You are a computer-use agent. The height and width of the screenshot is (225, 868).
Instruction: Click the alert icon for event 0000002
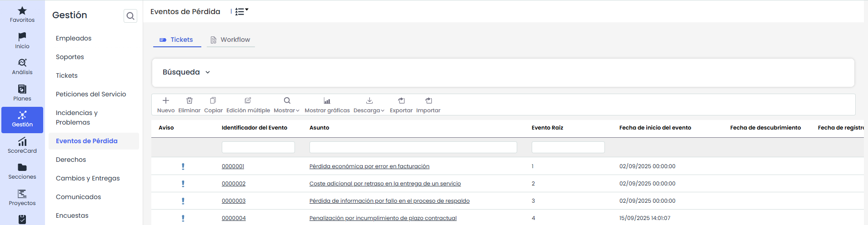tap(183, 184)
